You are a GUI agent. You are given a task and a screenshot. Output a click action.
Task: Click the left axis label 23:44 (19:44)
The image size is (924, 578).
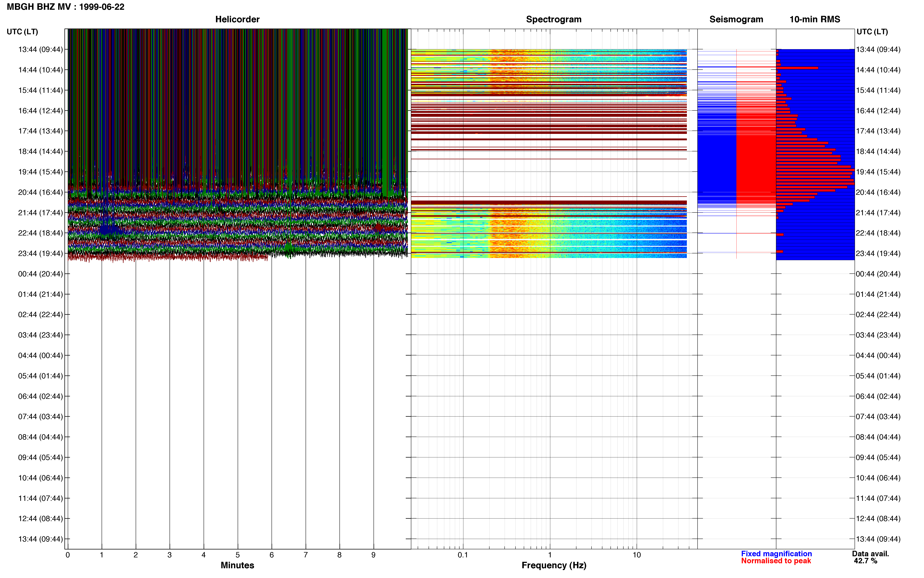coord(41,253)
